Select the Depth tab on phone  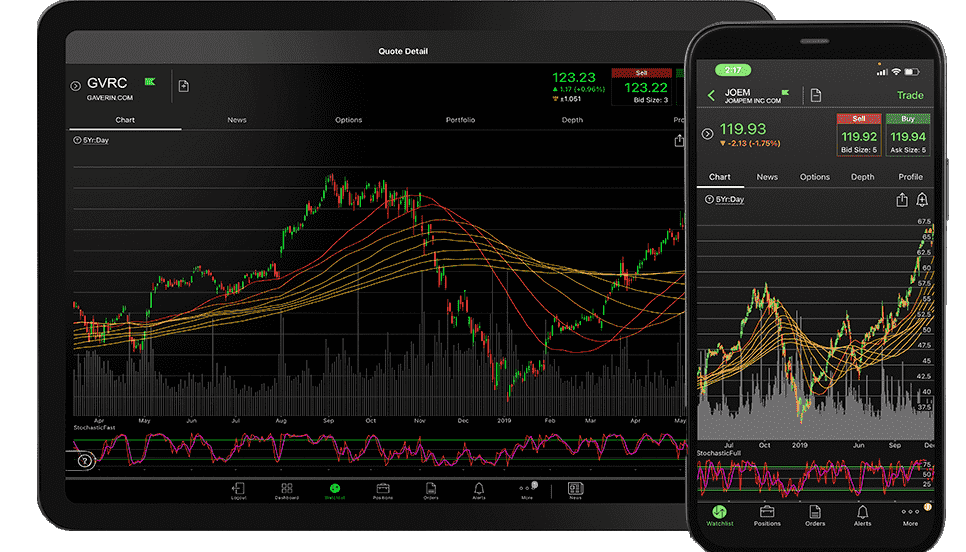coord(862,177)
